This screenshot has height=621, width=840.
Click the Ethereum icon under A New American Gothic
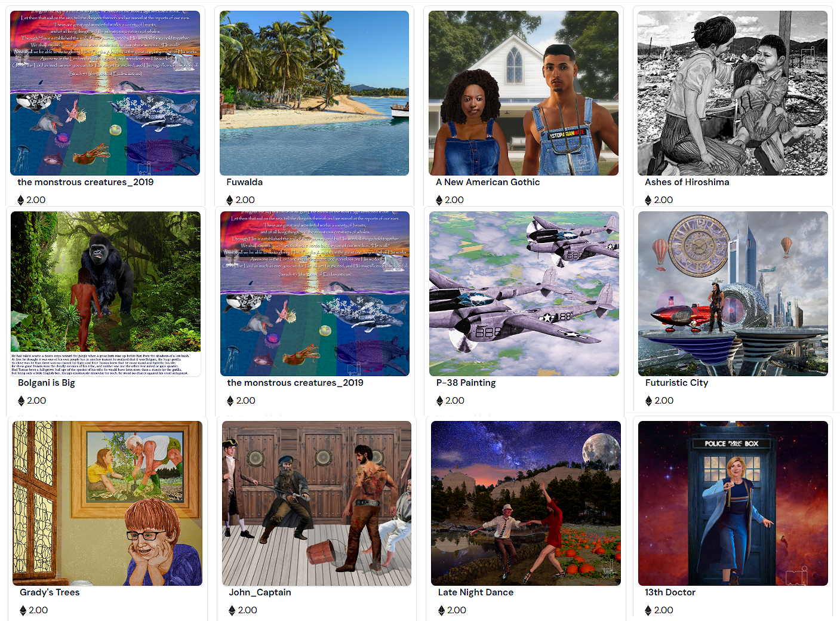click(x=439, y=200)
